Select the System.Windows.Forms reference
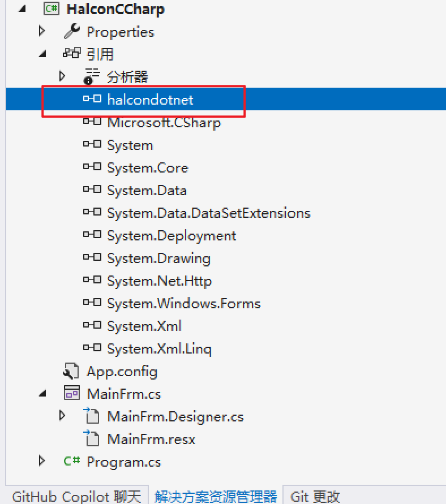The height and width of the screenshot is (504, 446). point(183,303)
